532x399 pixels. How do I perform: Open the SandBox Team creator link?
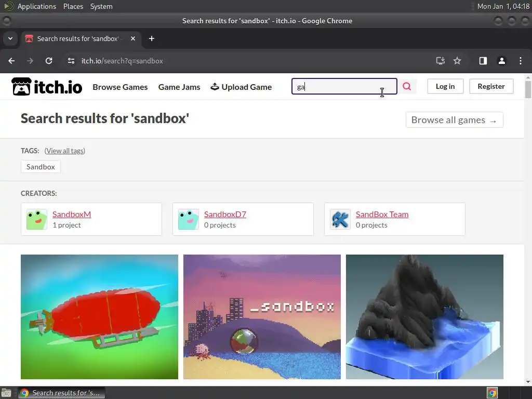point(382,214)
